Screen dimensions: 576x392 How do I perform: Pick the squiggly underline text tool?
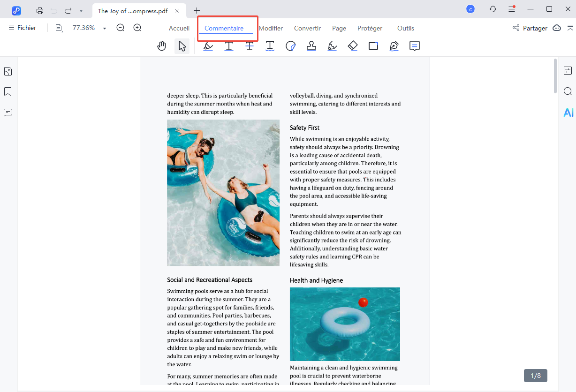[270, 46]
